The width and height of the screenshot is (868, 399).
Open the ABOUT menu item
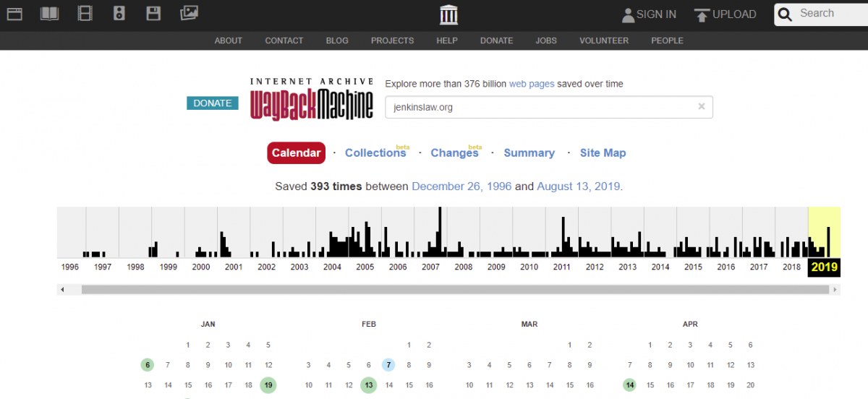(x=229, y=40)
